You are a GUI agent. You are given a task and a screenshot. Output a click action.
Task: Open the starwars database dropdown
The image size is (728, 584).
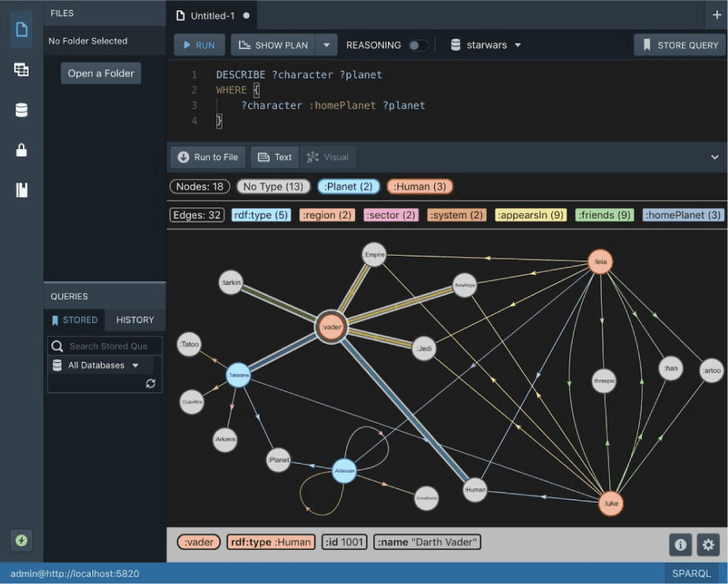[484, 45]
